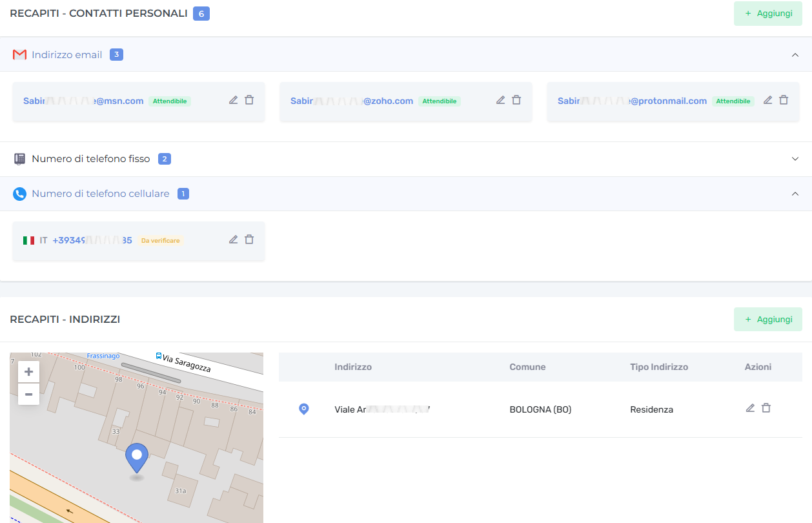This screenshot has height=523, width=812.
Task: Open the msn.com email link
Action: [x=83, y=101]
